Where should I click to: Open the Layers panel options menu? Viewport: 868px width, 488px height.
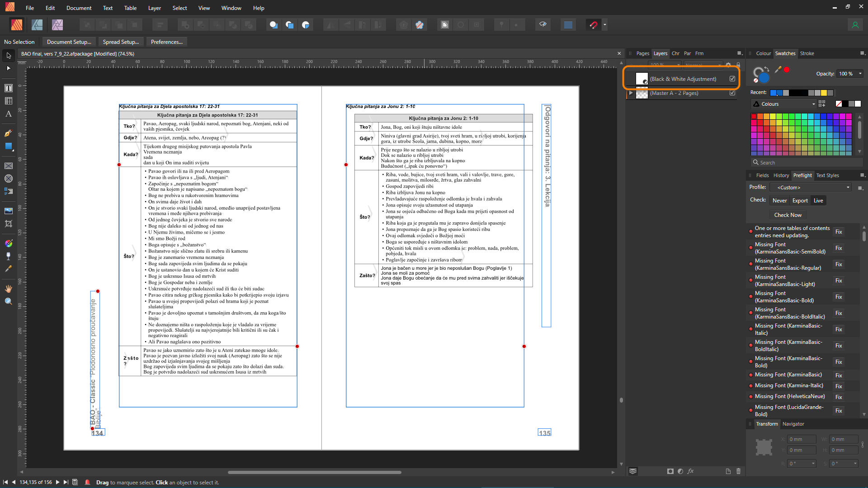(740, 53)
